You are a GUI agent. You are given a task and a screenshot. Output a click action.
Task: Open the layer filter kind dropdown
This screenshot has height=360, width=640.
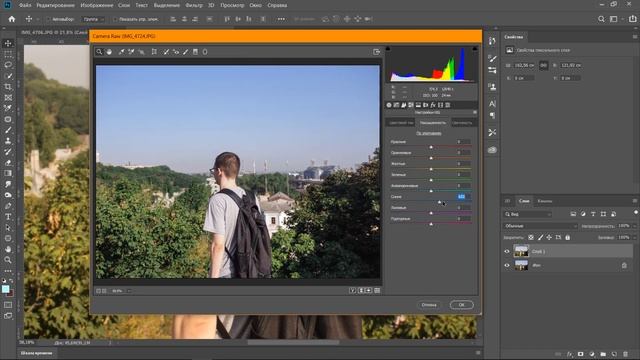528,214
